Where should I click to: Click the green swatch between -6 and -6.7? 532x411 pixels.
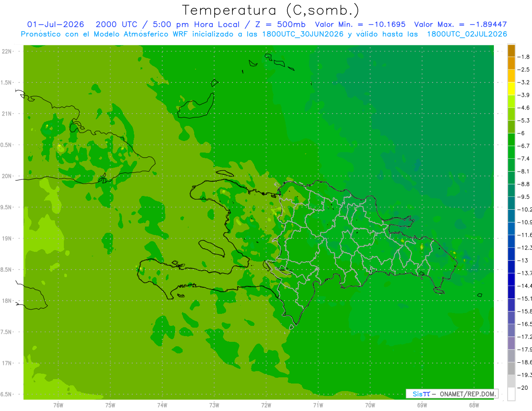(511, 139)
